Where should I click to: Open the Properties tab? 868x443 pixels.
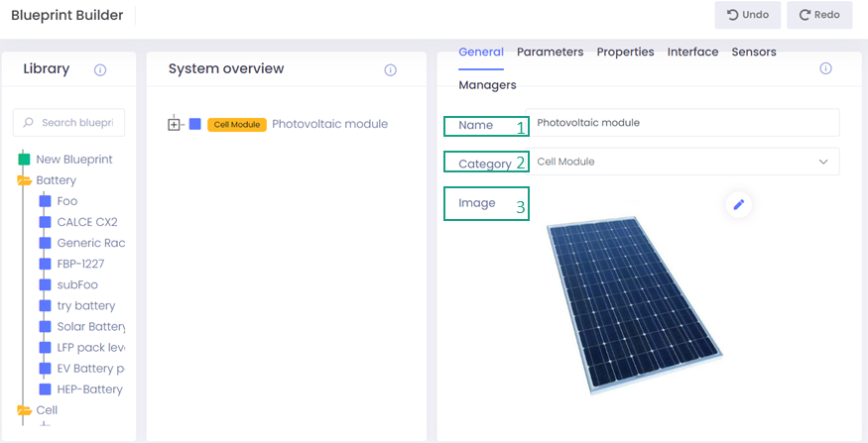coord(625,52)
